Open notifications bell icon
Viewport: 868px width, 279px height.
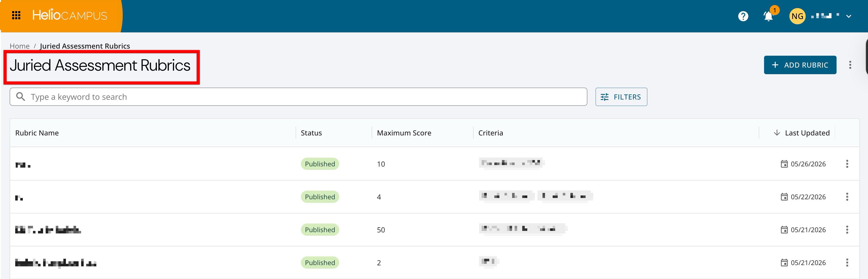(768, 16)
